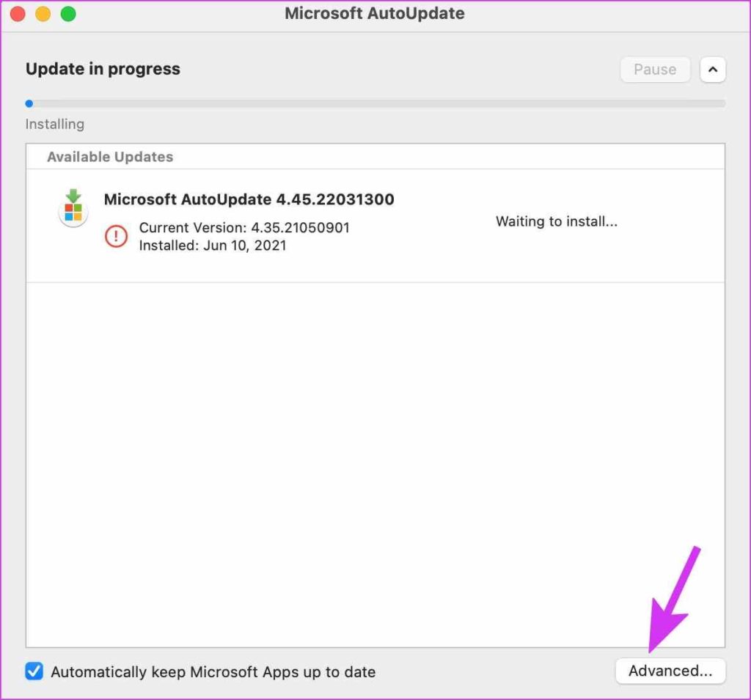This screenshot has height=700, width=751.
Task: Click the Available Updates header
Action: click(x=110, y=157)
